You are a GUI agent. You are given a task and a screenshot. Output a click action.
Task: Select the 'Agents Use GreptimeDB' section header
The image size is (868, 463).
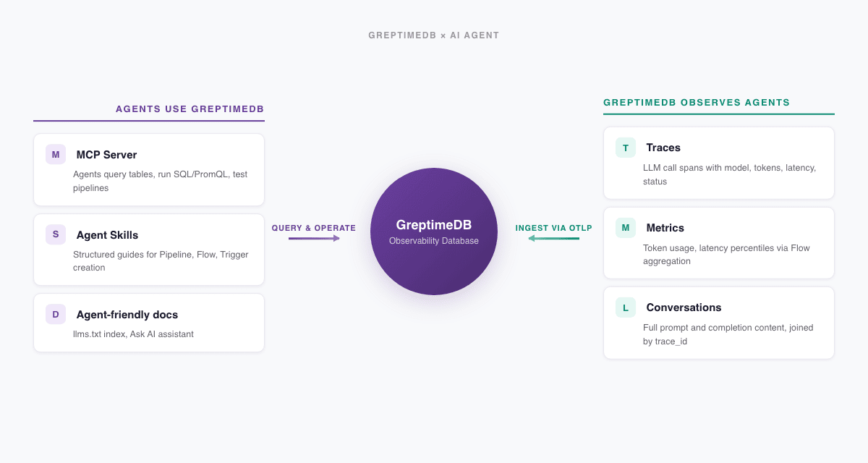[x=190, y=109]
